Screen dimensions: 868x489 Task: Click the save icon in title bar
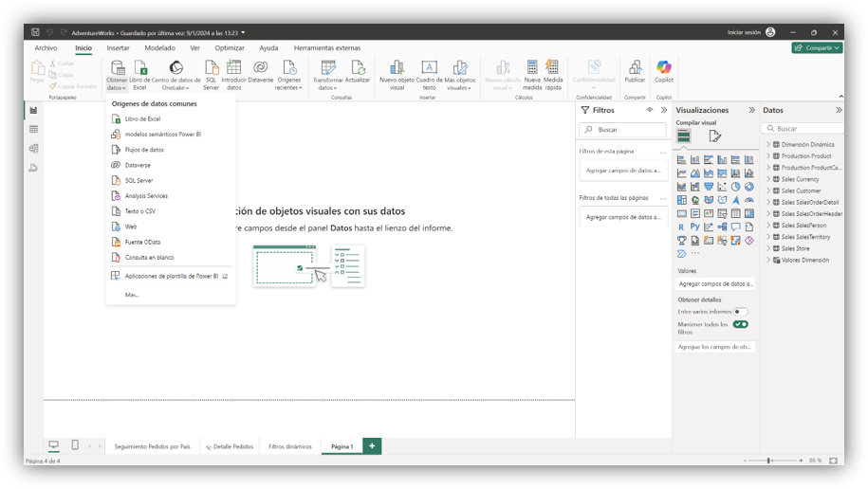point(35,32)
